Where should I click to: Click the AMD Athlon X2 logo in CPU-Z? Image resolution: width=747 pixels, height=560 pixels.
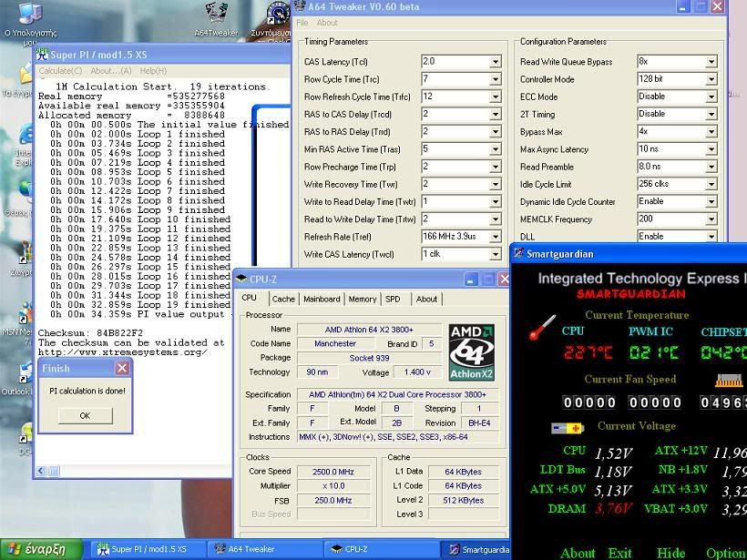[x=472, y=352]
